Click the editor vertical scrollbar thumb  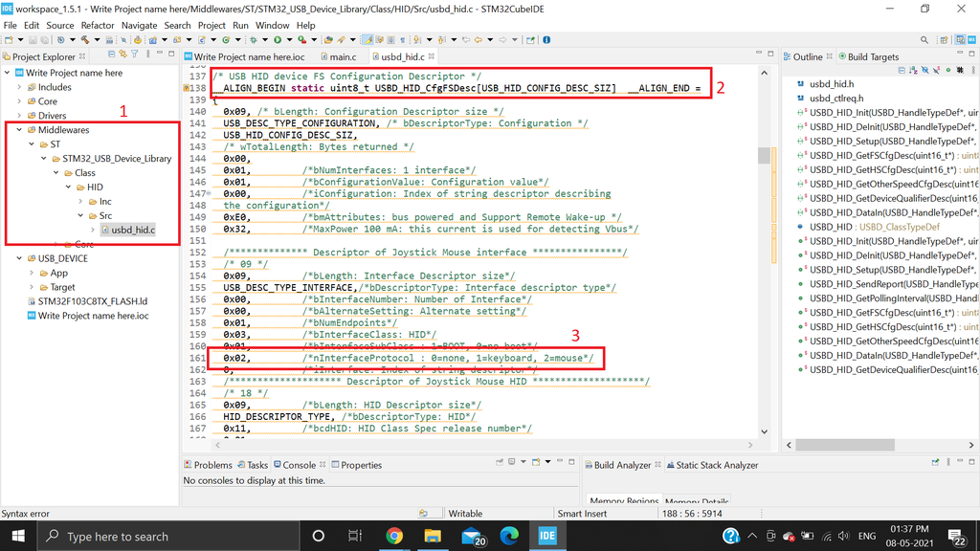click(764, 155)
